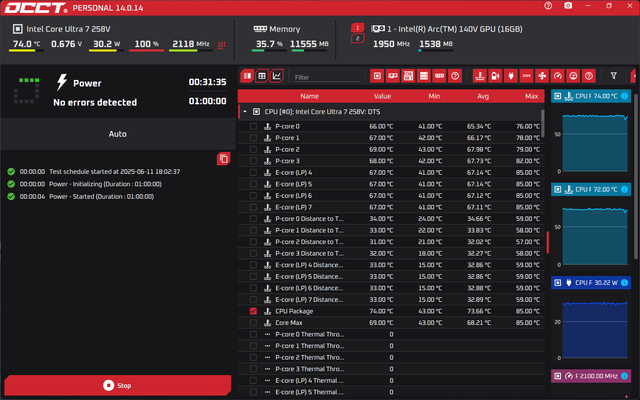Click the memory usage 35.7 % readout
The width and height of the screenshot is (640, 400).
269,44
